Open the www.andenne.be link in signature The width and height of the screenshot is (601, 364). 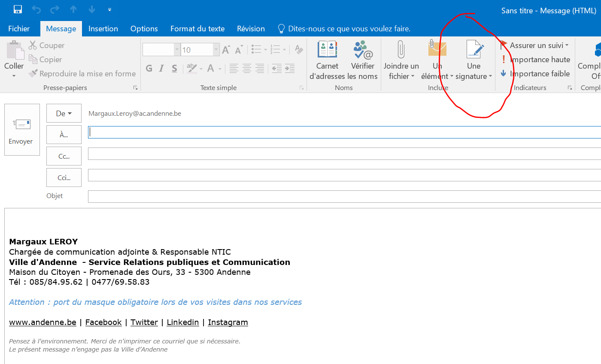click(42, 322)
